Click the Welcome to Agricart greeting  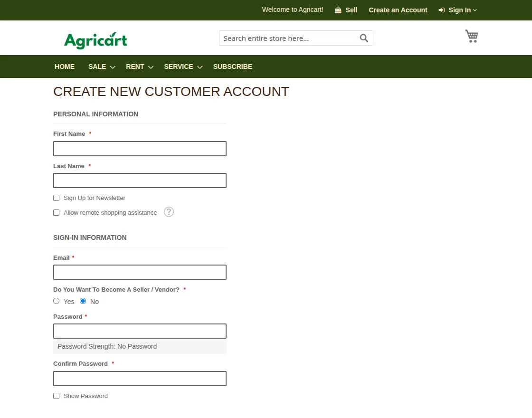292,9
